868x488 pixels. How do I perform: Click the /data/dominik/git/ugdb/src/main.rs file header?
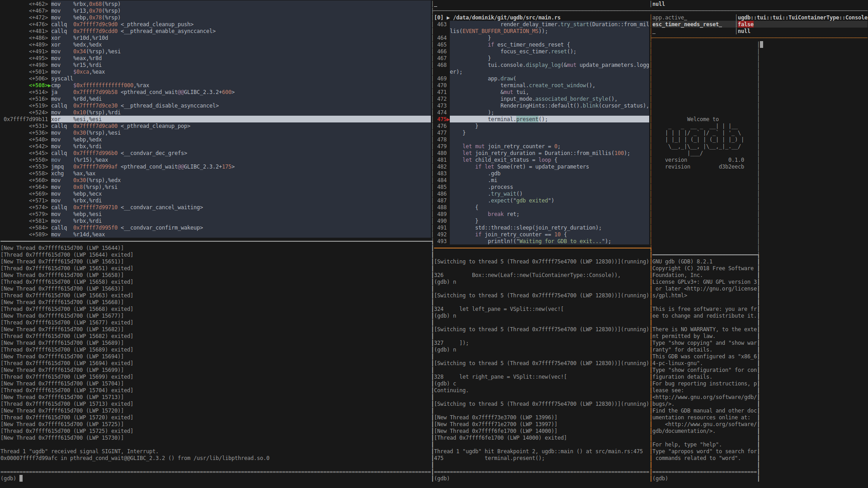tap(506, 18)
